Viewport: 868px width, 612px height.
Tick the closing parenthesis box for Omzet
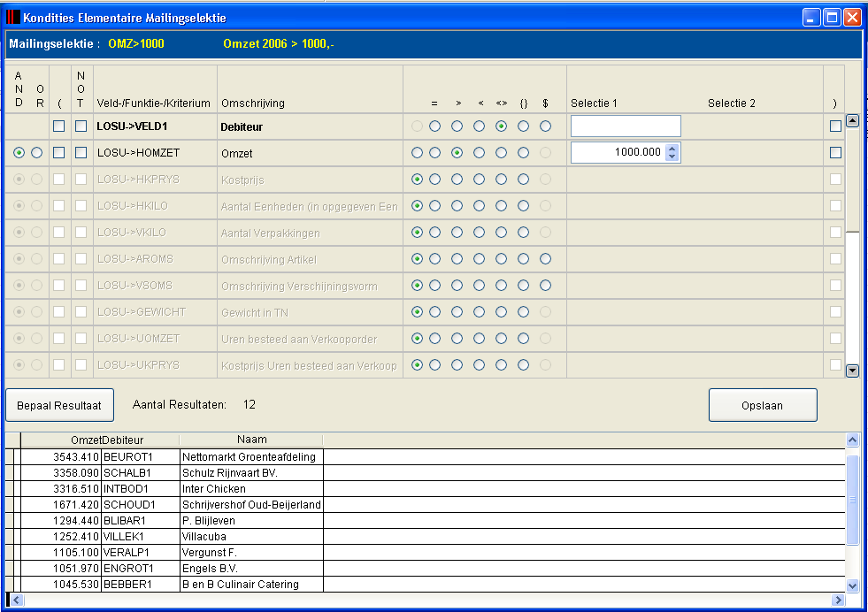point(836,153)
